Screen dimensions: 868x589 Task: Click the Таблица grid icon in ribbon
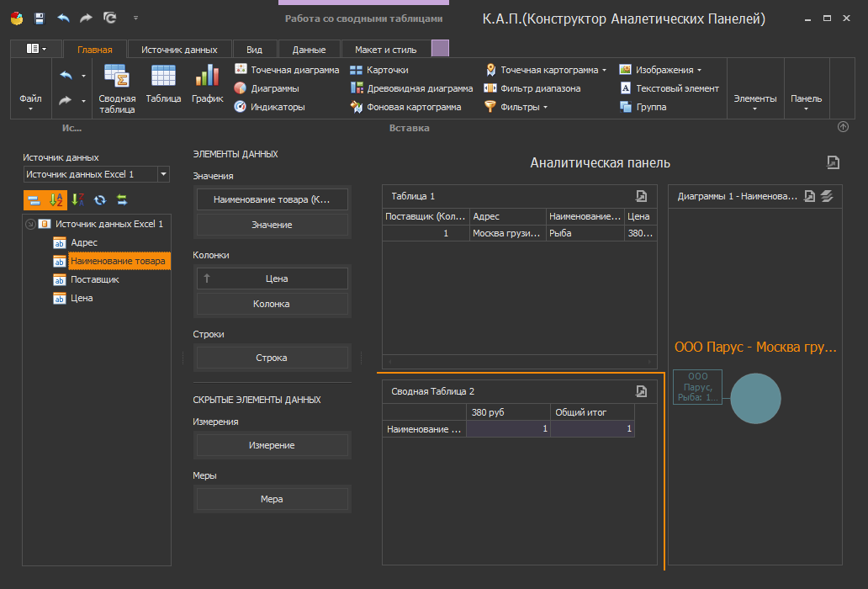tap(163, 88)
